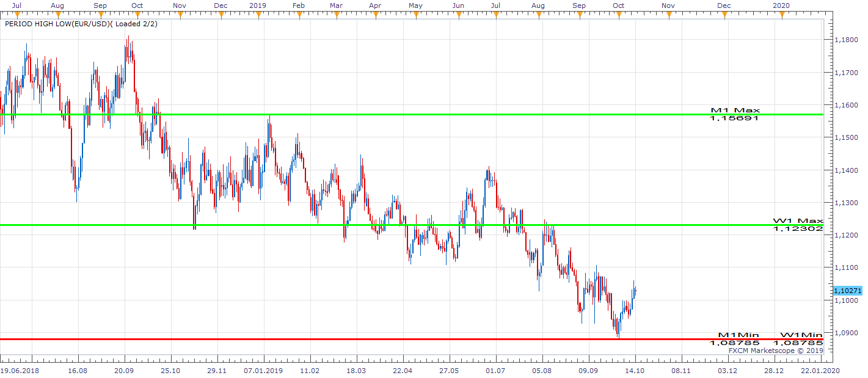868x378 pixels.
Task: Click the 19.06.2018 date axis label
Action: (x=19, y=371)
